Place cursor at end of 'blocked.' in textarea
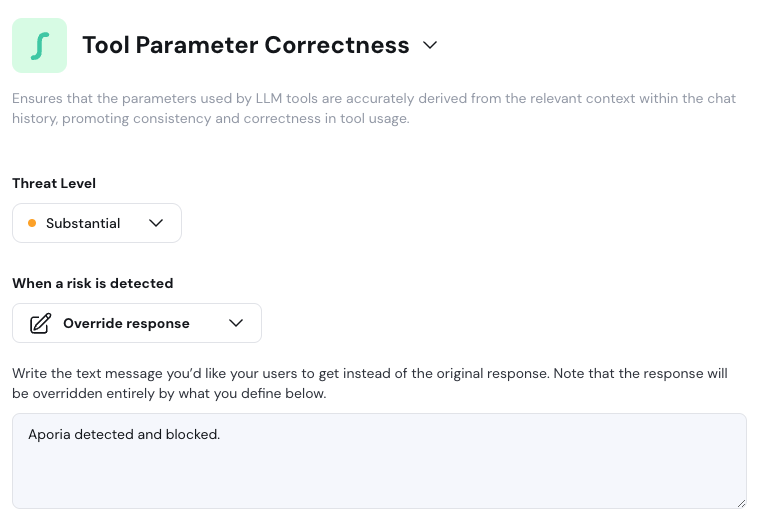782x529 pixels. tap(220, 434)
